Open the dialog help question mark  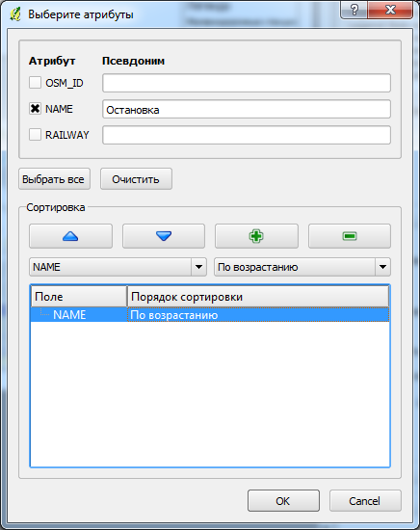(x=354, y=10)
